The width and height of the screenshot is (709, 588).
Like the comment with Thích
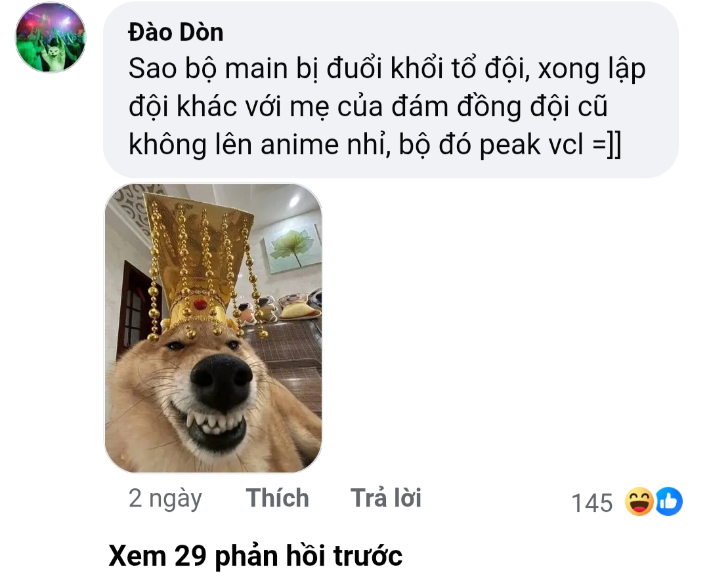278,498
